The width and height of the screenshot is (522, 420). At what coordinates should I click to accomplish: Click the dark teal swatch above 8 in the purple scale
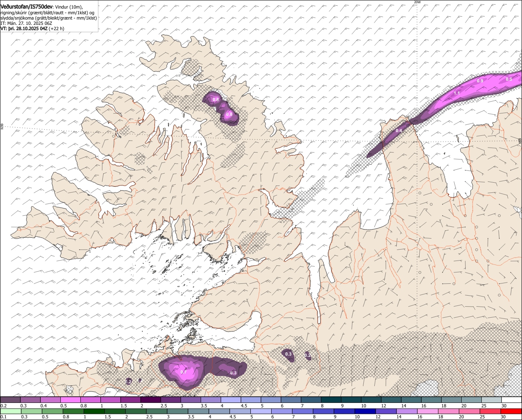coord(331,400)
